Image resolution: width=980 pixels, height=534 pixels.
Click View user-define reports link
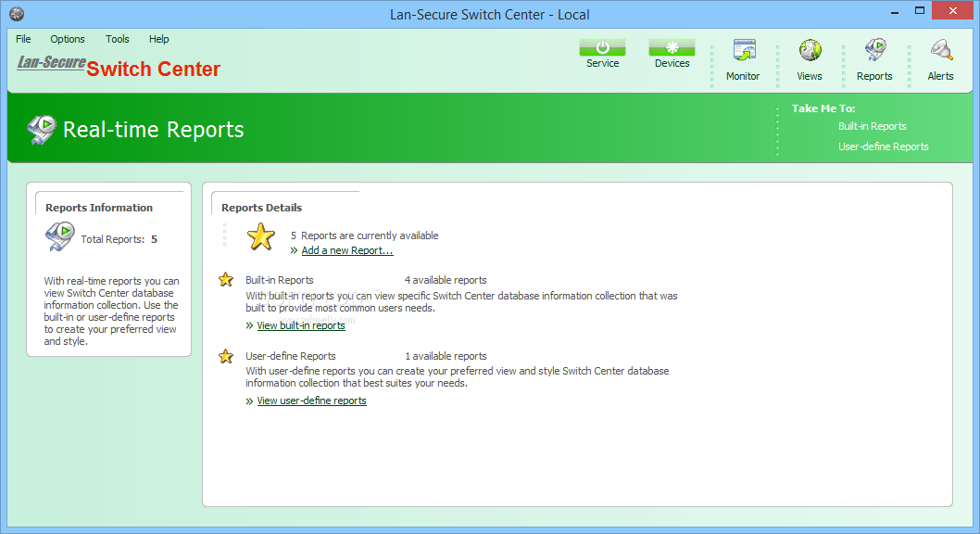click(311, 400)
